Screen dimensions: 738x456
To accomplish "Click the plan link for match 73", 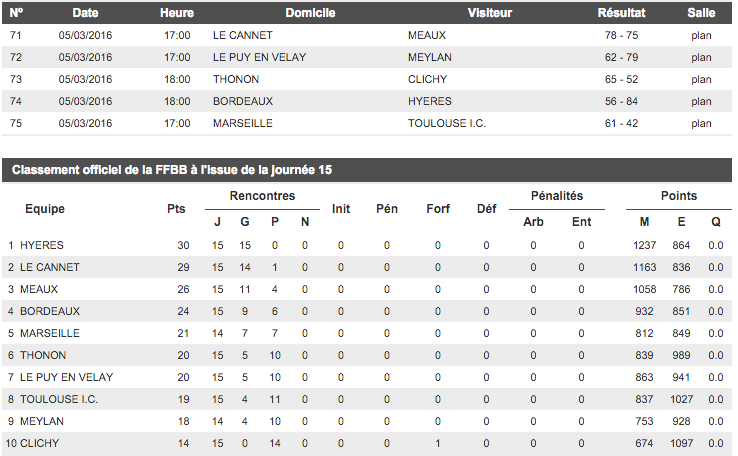I will point(701,79).
